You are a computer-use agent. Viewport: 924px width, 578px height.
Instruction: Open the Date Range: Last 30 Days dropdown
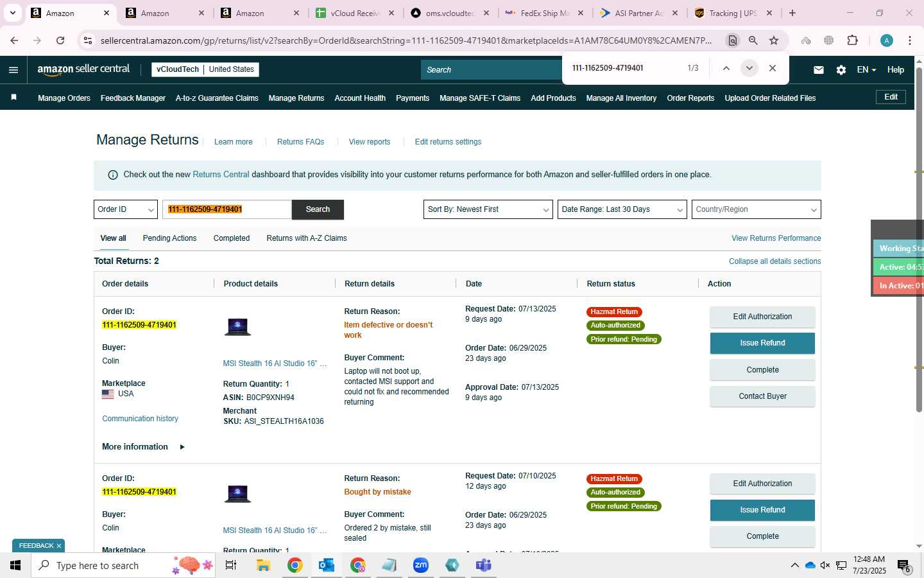(622, 209)
